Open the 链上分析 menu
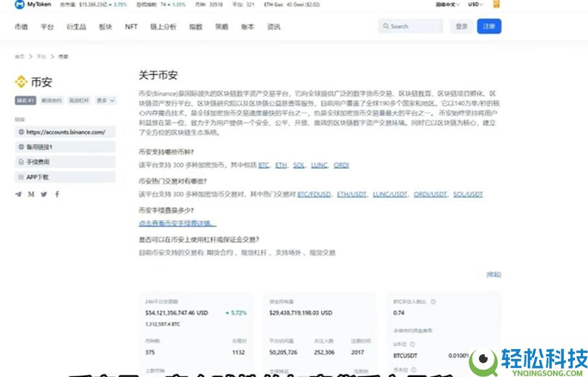This screenshot has width=588, height=377. pyautogui.click(x=163, y=27)
